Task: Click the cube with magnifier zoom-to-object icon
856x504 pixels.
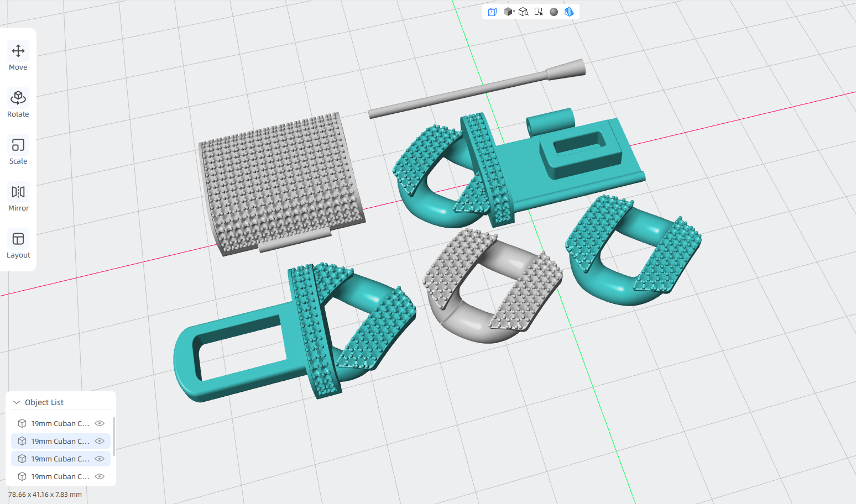Action: [x=524, y=12]
